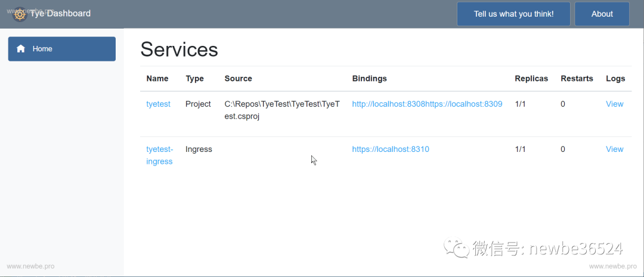
Task: Click the Name column header
Action: tap(157, 79)
